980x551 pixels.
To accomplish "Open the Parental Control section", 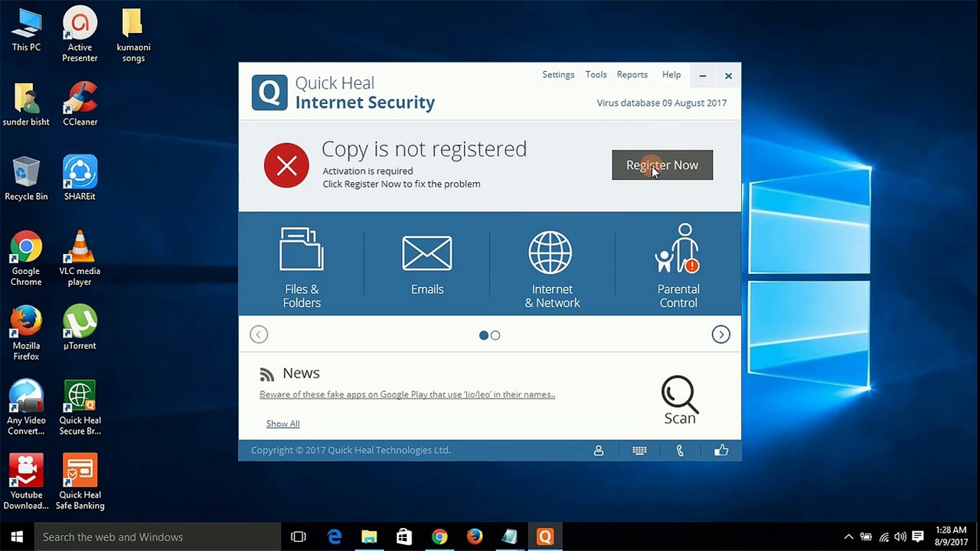I will [x=678, y=266].
